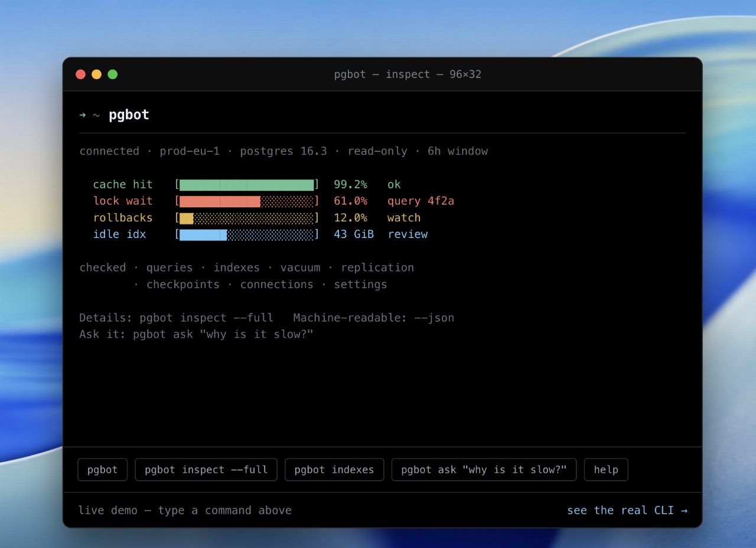Click the '43 GiB' value
The height and width of the screenshot is (548, 756).
point(354,234)
